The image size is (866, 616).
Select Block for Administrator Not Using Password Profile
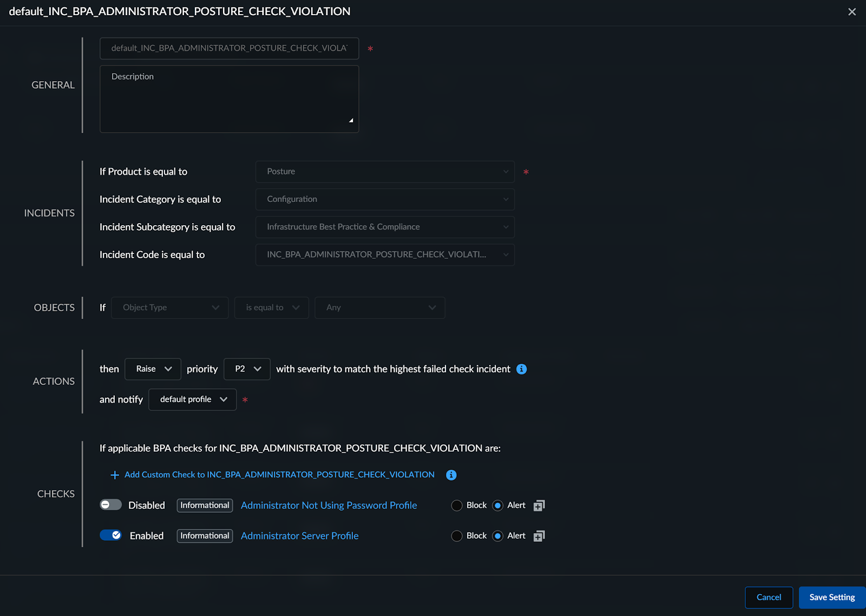click(457, 506)
